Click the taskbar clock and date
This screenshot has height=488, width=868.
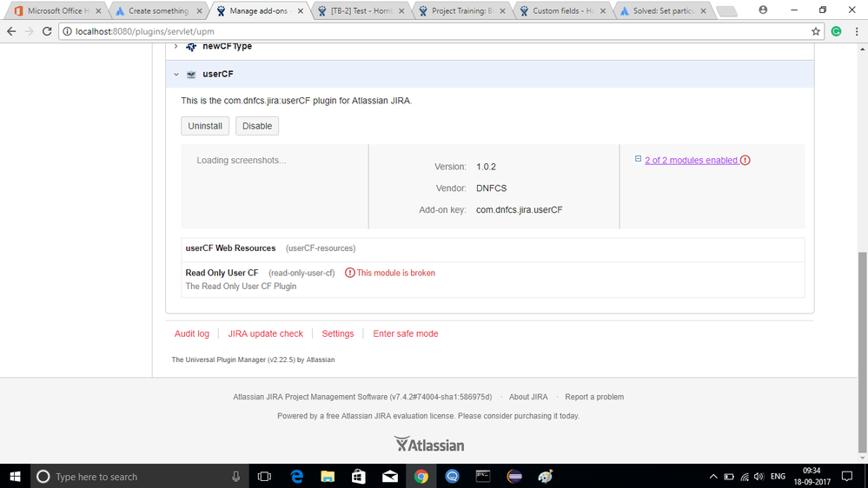coord(812,477)
